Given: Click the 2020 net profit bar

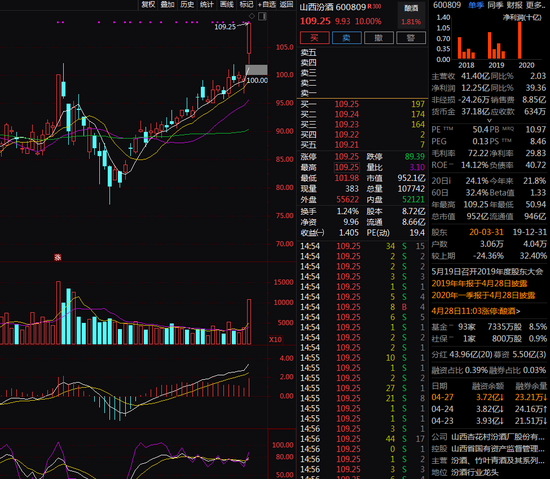Looking at the screenshot, I should pos(519,40).
